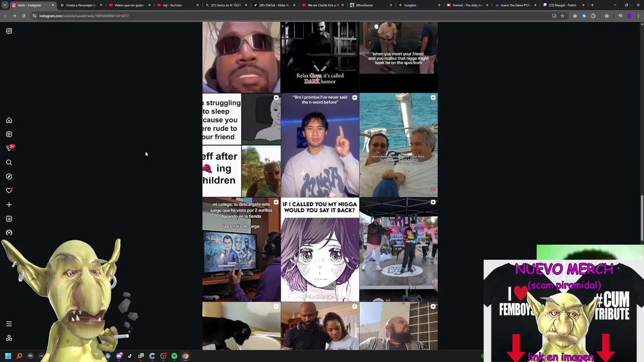644x362 pixels.
Task: Go back with the browser back arrow
Action: click(5, 16)
